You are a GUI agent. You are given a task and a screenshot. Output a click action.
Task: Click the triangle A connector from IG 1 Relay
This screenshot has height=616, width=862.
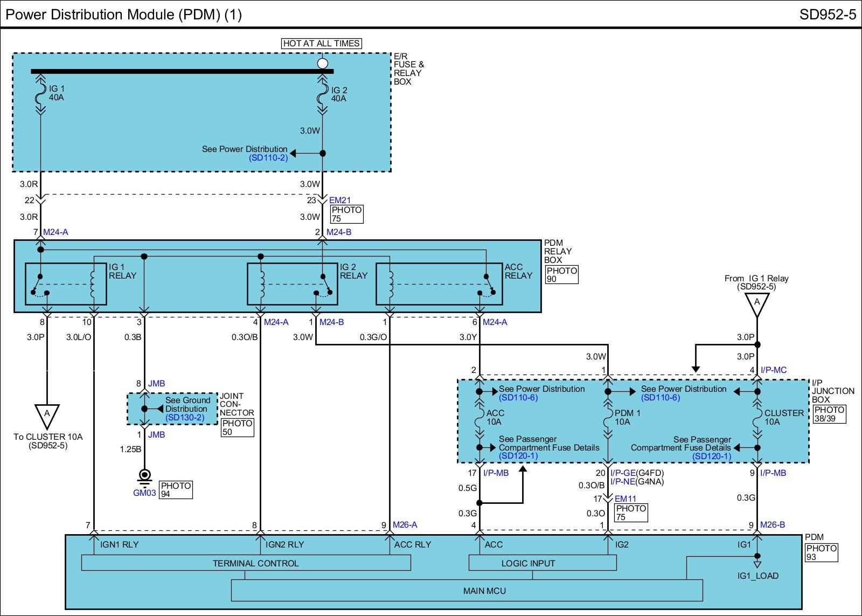click(757, 304)
